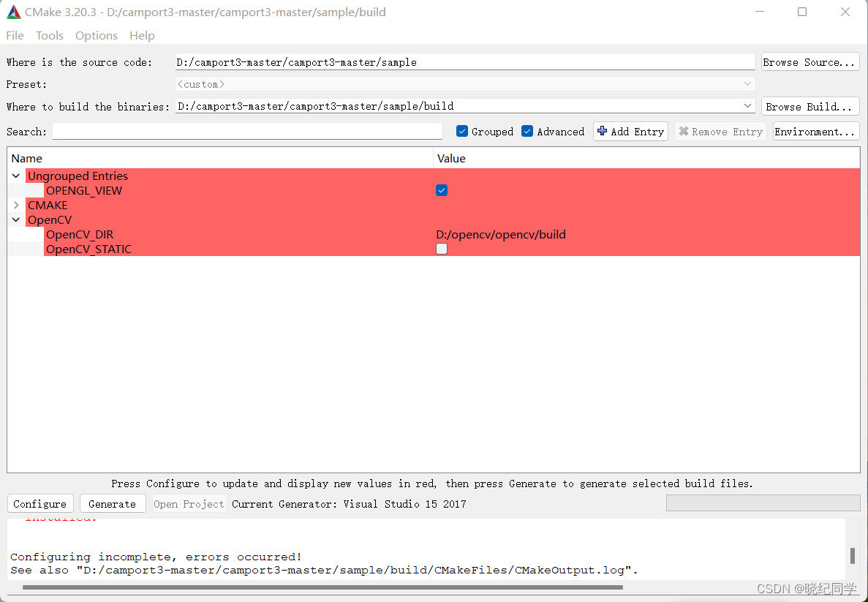
Task: Minimize the CMake window
Action: 760,12
